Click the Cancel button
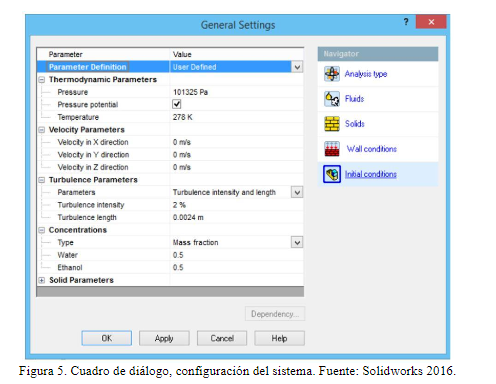The height and width of the screenshot is (384, 496). click(222, 338)
